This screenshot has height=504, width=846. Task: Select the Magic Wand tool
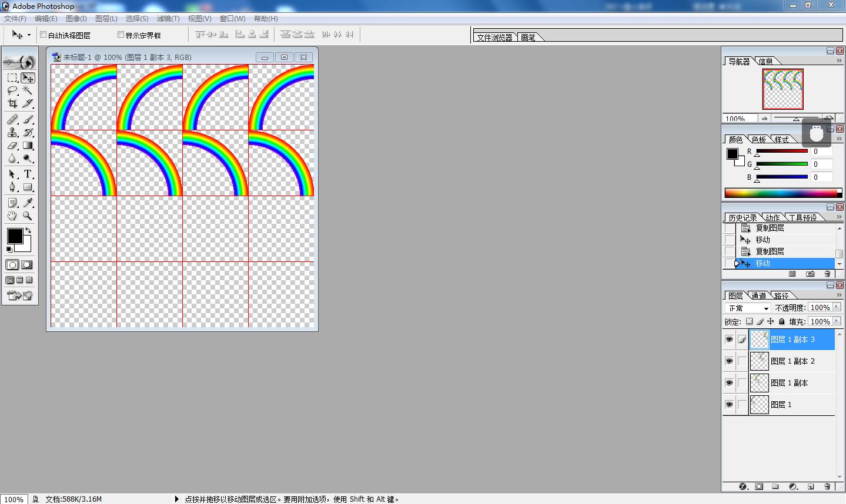coord(28,90)
